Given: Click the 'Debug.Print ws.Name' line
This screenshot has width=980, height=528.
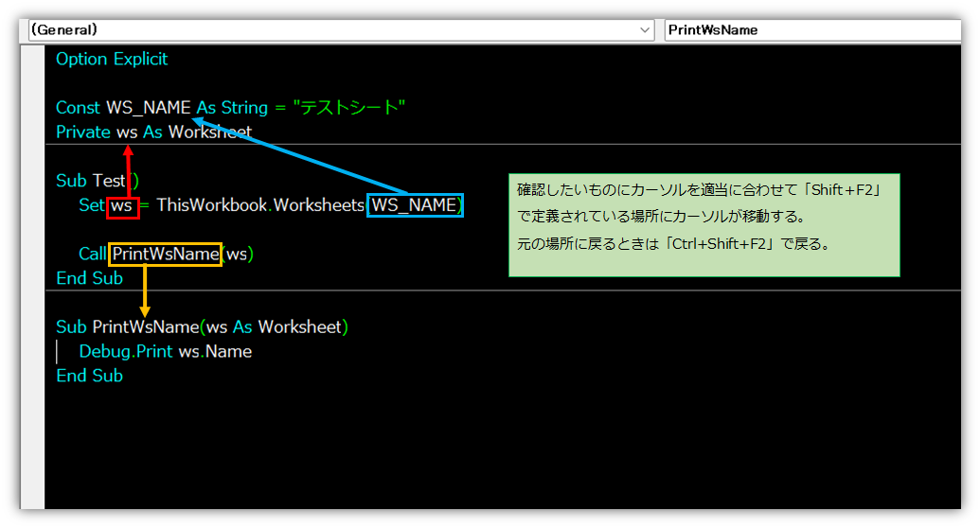Looking at the screenshot, I should point(165,351).
